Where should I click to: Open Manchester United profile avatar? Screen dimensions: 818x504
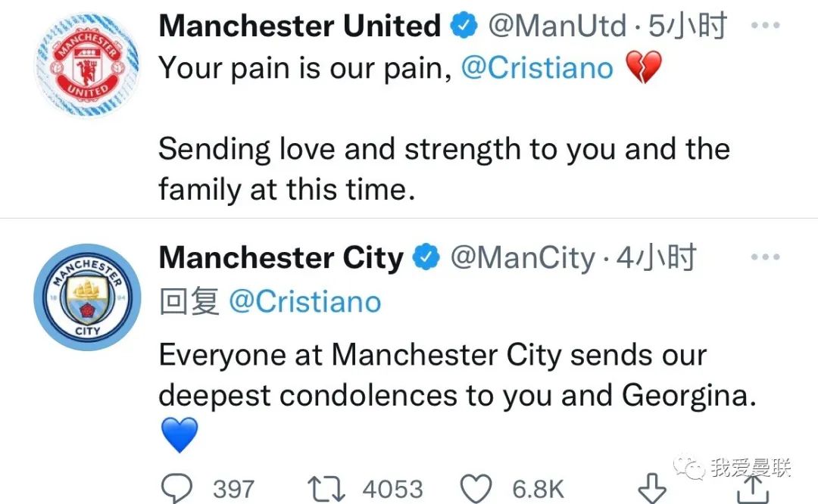tap(87, 64)
